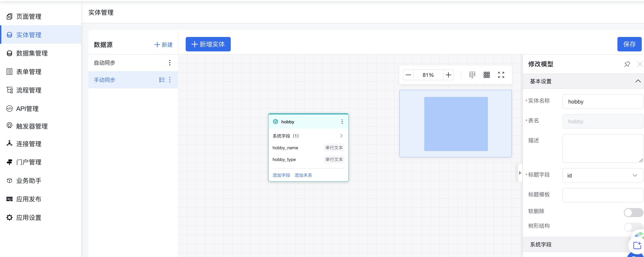
Task: Open more options for 自动同步 datasource
Action: [170, 63]
